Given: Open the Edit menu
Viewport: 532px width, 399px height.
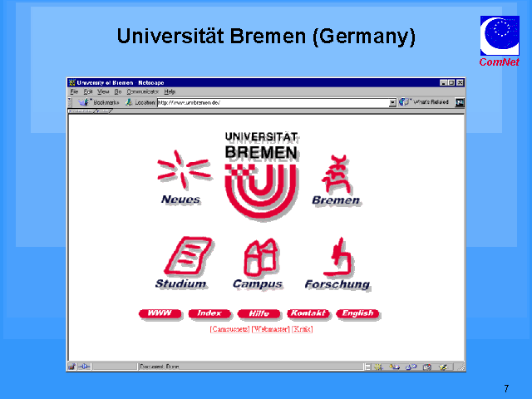Looking at the screenshot, I should (88, 91).
